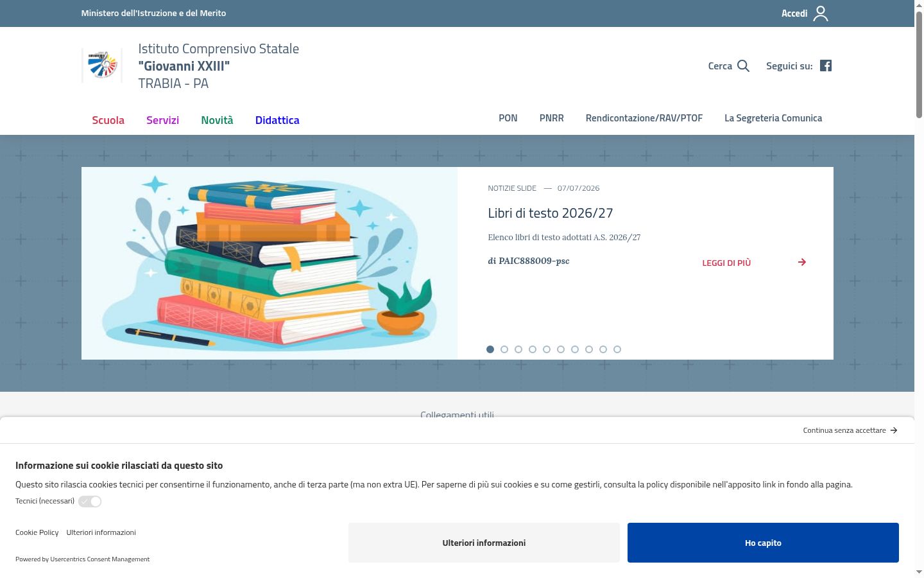
Task: Click the grey Ulteriori informazioni button
Action: coord(484,543)
